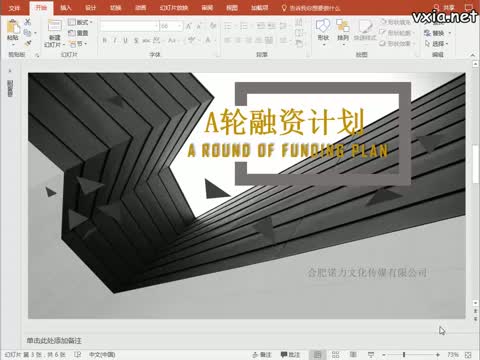Image resolution: width=480 pixels, height=360 pixels.
Task: Toggle underline (U) formatting
Action: (125, 41)
